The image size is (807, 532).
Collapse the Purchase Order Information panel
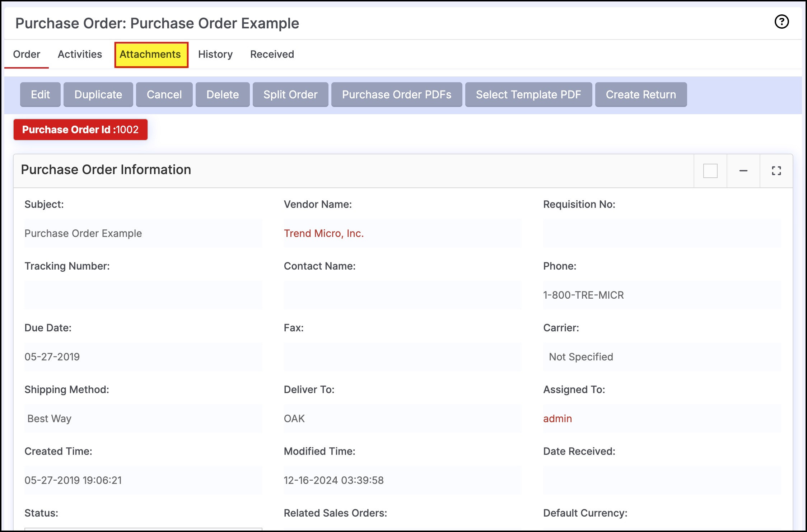point(743,171)
